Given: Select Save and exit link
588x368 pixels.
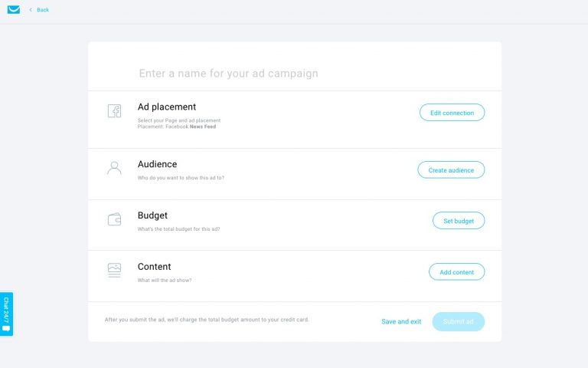Looking at the screenshot, I should (x=401, y=321).
